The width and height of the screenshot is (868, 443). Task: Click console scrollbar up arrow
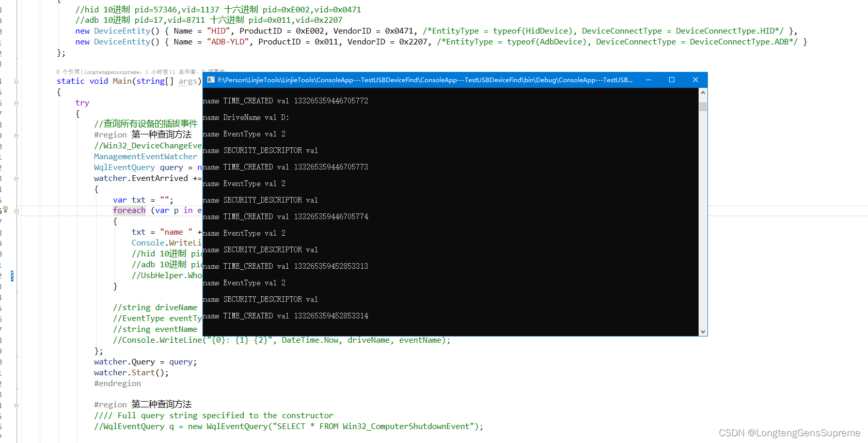pos(703,93)
